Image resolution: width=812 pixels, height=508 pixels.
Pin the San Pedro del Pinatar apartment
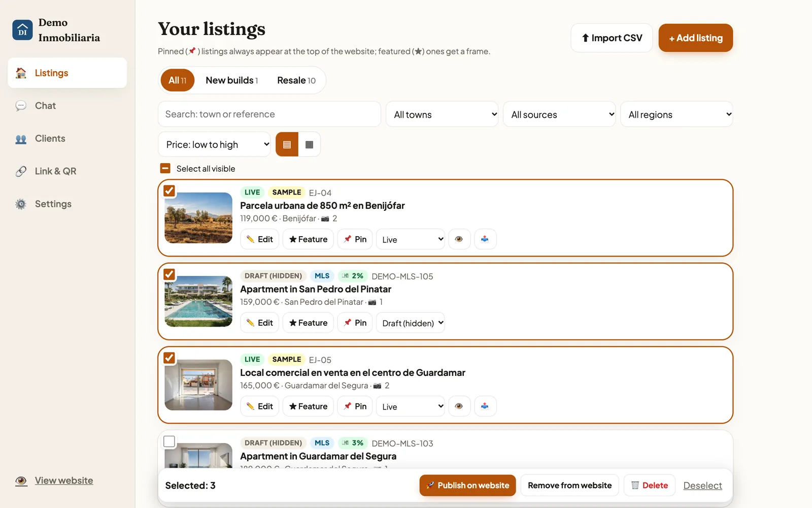tap(355, 323)
